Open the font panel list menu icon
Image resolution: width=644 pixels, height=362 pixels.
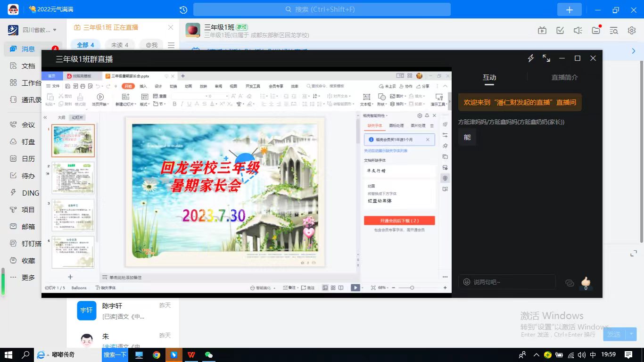point(432,126)
